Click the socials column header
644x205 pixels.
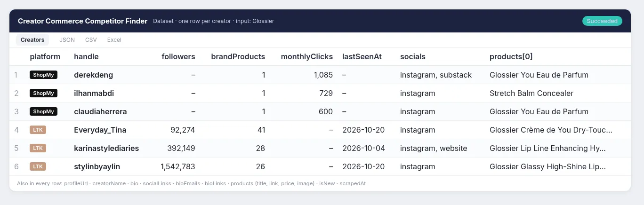[x=413, y=56]
